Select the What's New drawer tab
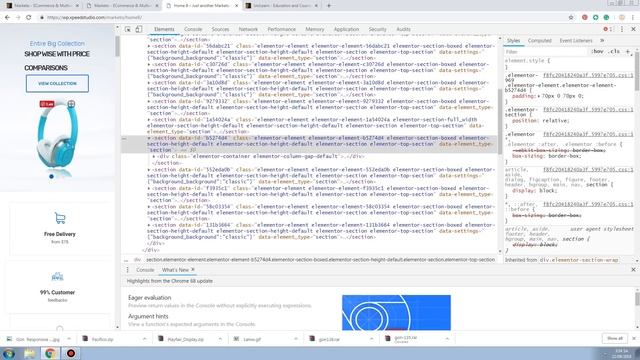The image size is (640, 360). coord(175,270)
